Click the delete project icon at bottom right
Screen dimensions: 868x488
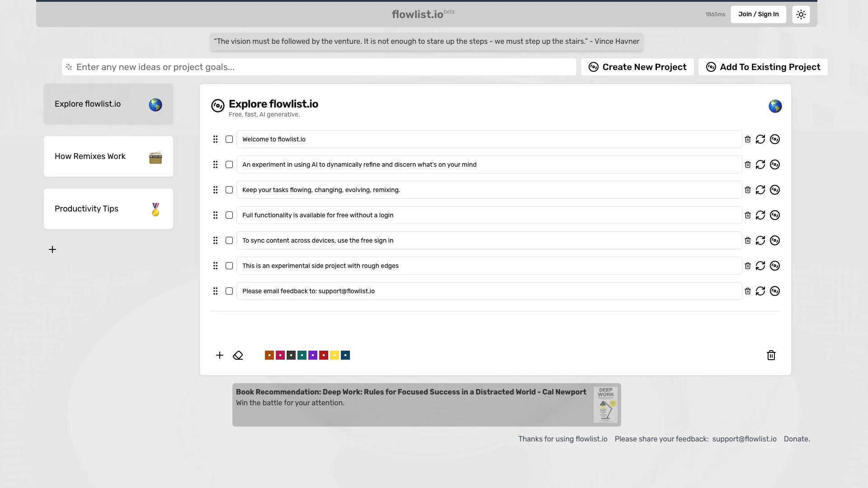point(771,355)
